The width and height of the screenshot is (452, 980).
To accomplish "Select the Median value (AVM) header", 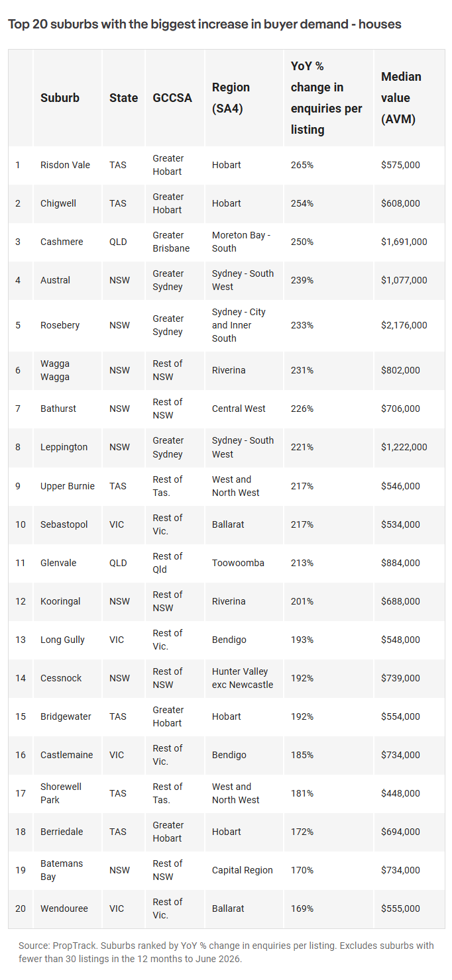I will tap(401, 98).
